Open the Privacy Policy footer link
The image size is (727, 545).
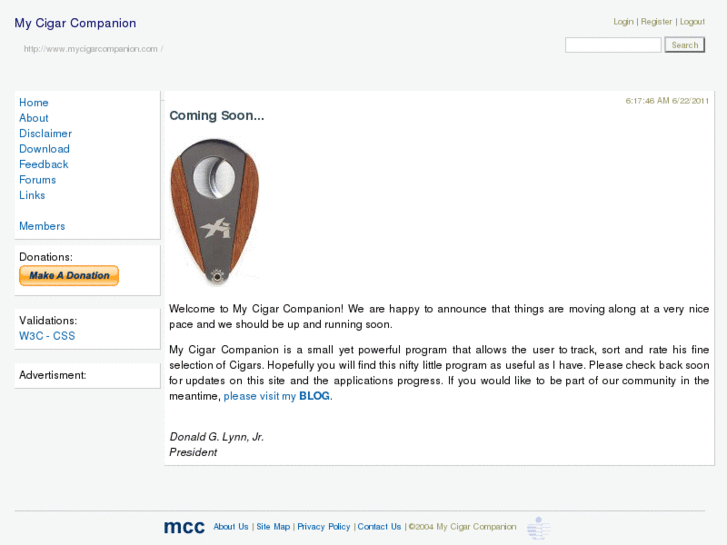pos(323,527)
